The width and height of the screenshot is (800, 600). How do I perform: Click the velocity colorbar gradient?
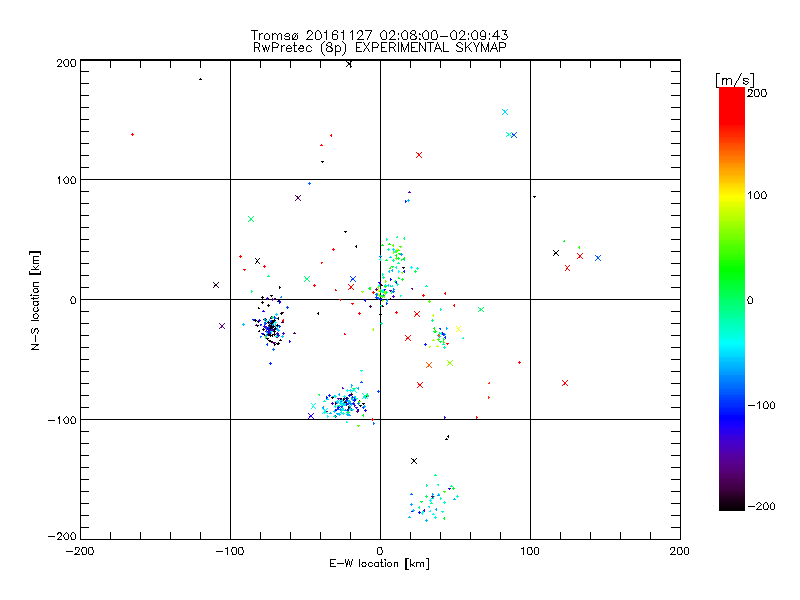coord(732,299)
